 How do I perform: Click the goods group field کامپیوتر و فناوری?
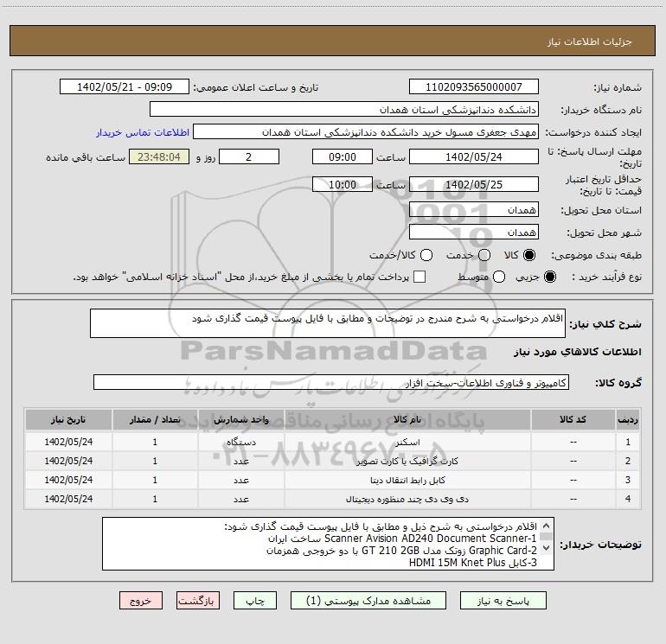click(331, 382)
